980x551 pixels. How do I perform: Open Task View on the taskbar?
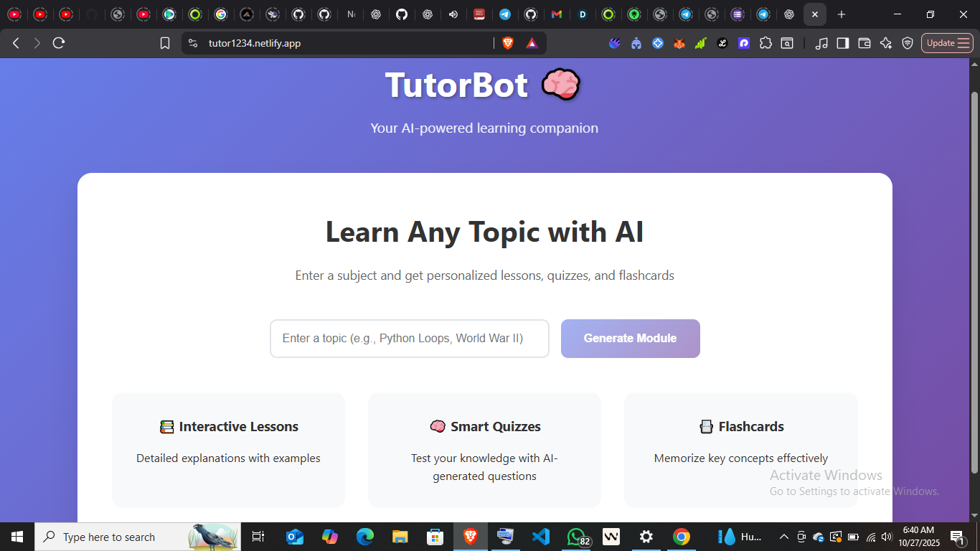258,537
